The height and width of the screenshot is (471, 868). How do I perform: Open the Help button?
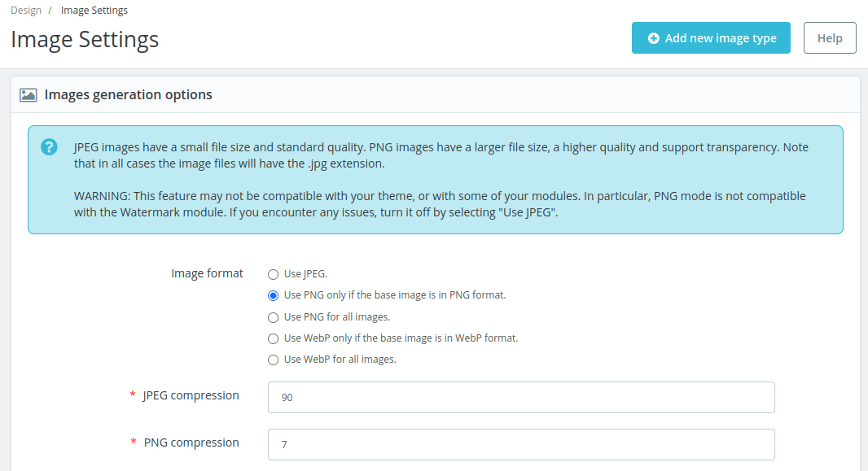point(830,38)
